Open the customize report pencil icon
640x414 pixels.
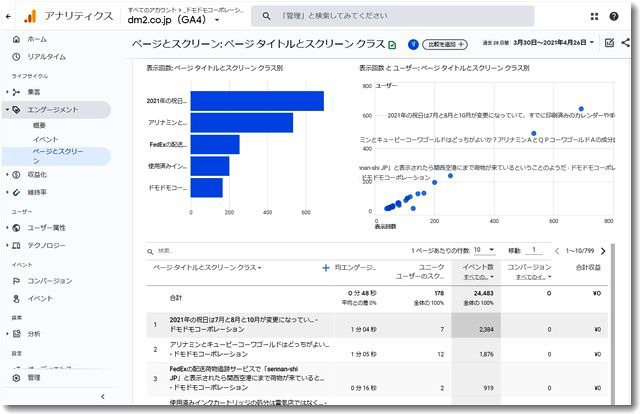[x=609, y=42]
